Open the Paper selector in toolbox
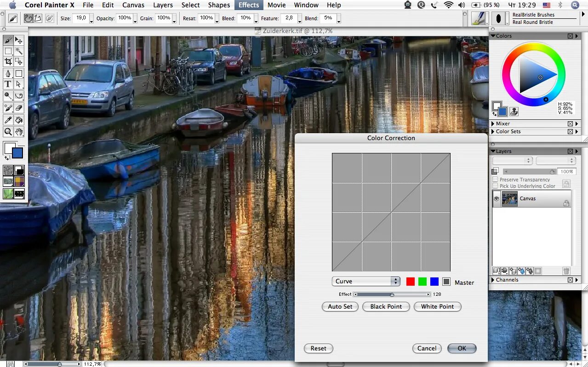This screenshot has height=367, width=588. pos(8,170)
